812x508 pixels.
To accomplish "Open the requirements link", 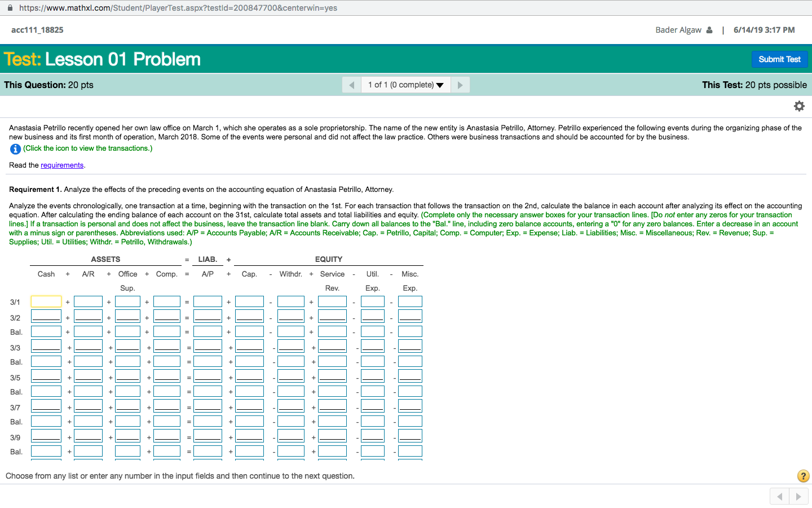I will pos(62,165).
